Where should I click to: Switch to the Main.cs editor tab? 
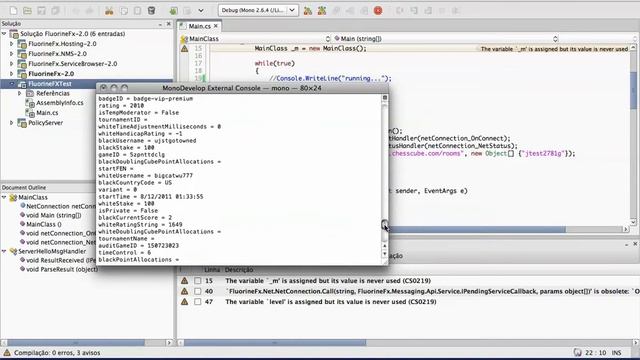(199, 26)
